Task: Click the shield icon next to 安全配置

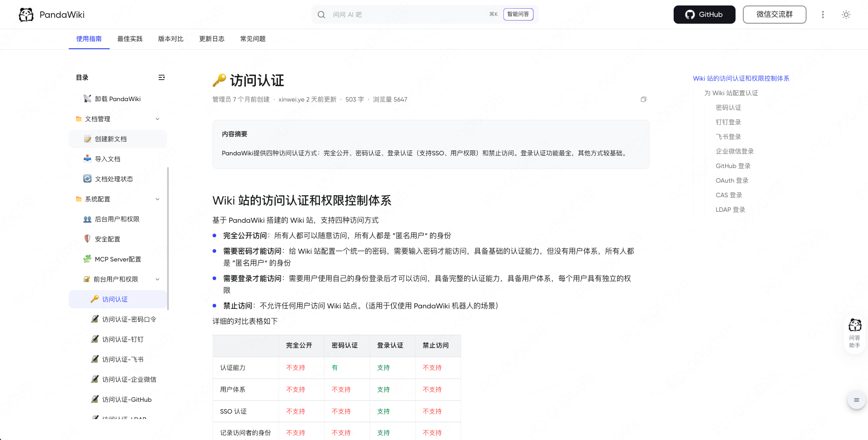Action: (x=87, y=239)
